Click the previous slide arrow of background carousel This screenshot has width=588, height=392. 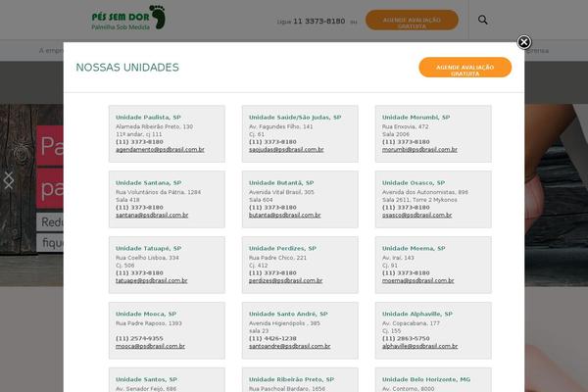click(x=8, y=180)
